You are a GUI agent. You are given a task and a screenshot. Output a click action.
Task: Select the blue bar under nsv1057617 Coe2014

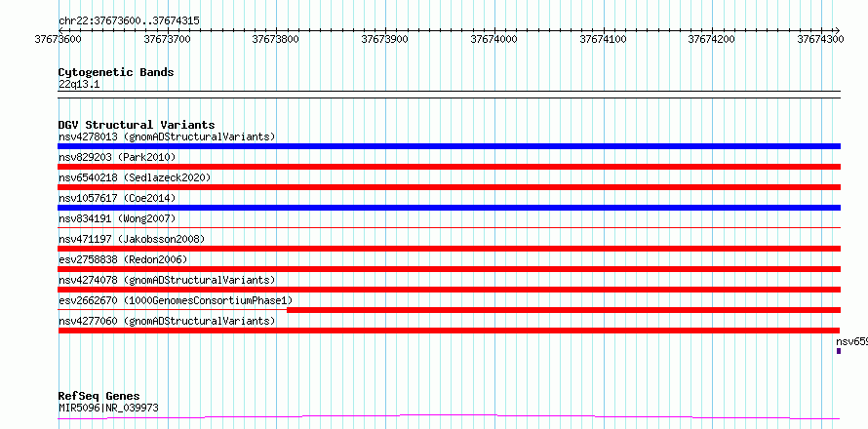click(449, 208)
